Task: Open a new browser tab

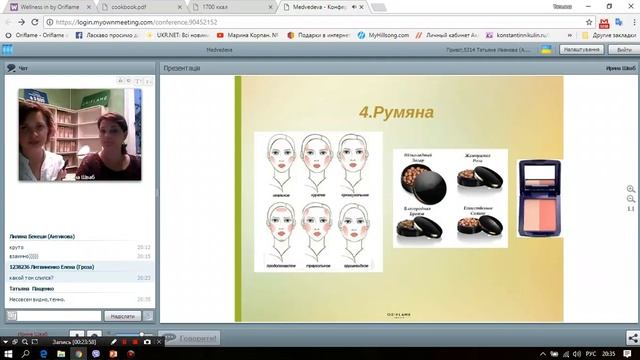Action: pyautogui.click(x=379, y=7)
